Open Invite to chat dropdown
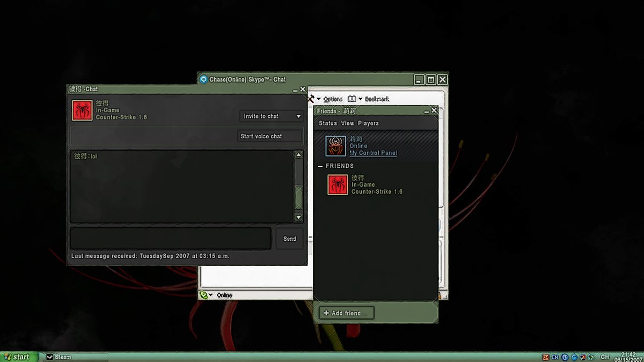 272,116
